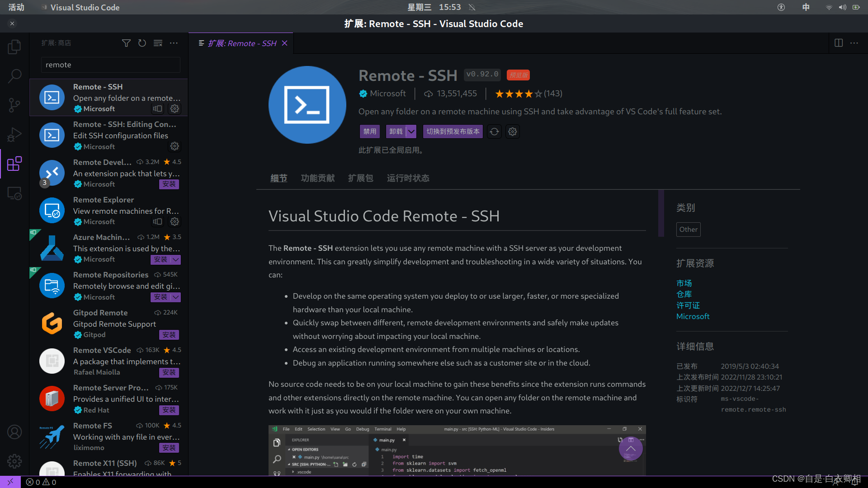Filter extensions with funnel icon
The width and height of the screenshot is (868, 488).
coord(126,43)
